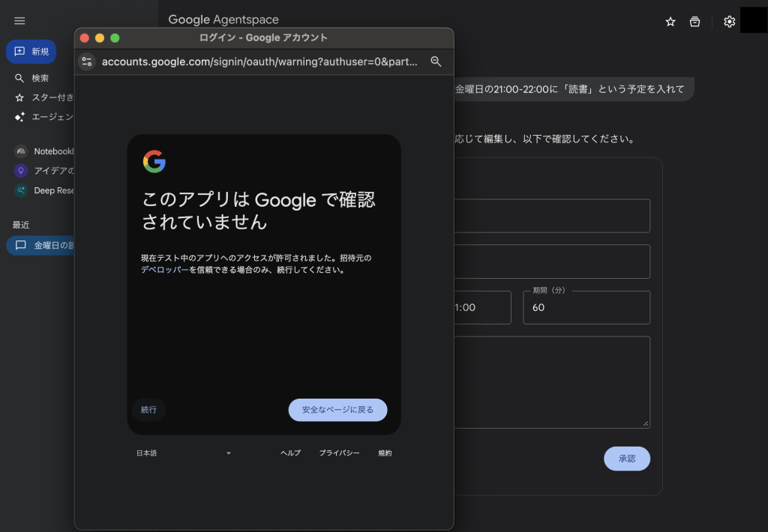Open 検索 search in the sidebar
The height and width of the screenshot is (532, 768).
39,78
